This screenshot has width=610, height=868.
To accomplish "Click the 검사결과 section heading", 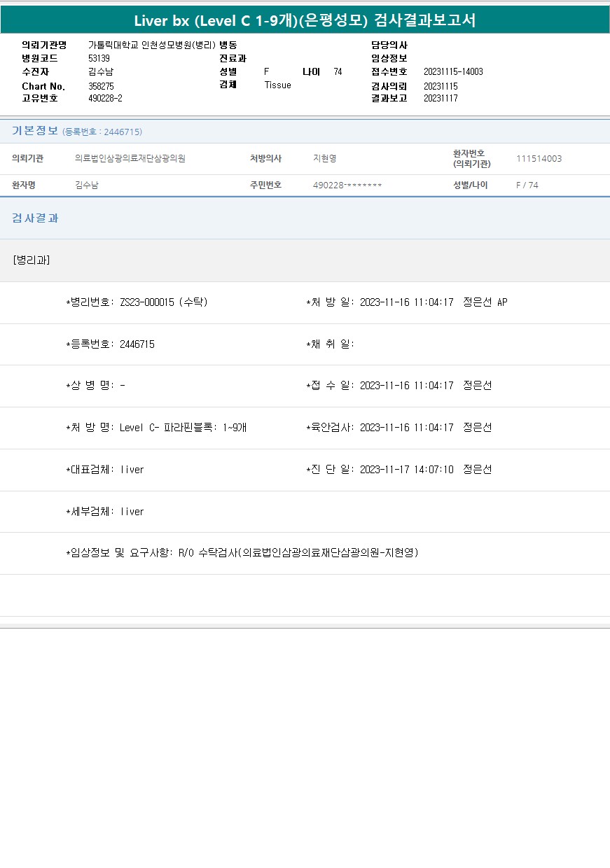I will pos(35,218).
